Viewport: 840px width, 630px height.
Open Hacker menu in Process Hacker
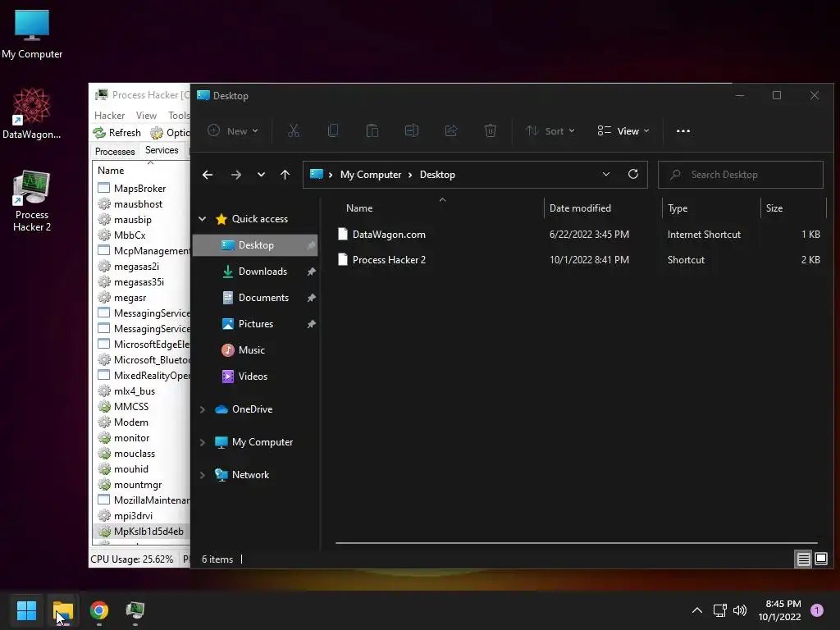click(109, 116)
